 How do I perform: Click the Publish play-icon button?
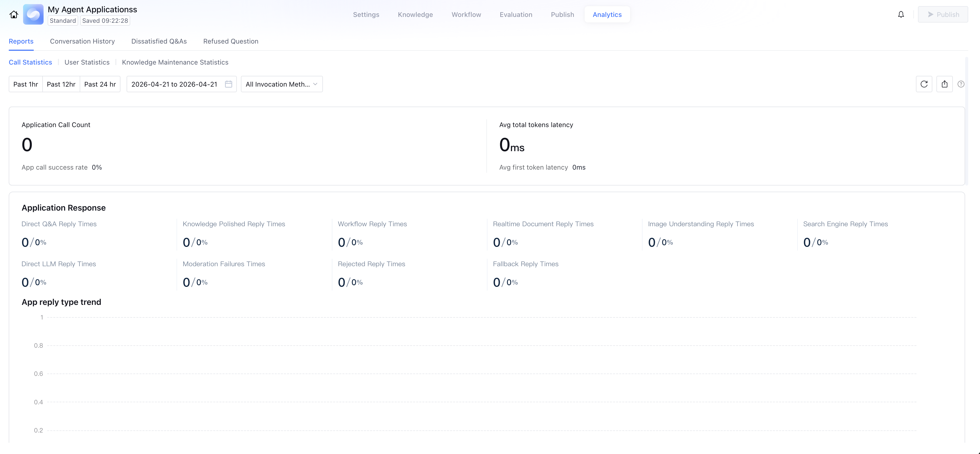pos(943,14)
